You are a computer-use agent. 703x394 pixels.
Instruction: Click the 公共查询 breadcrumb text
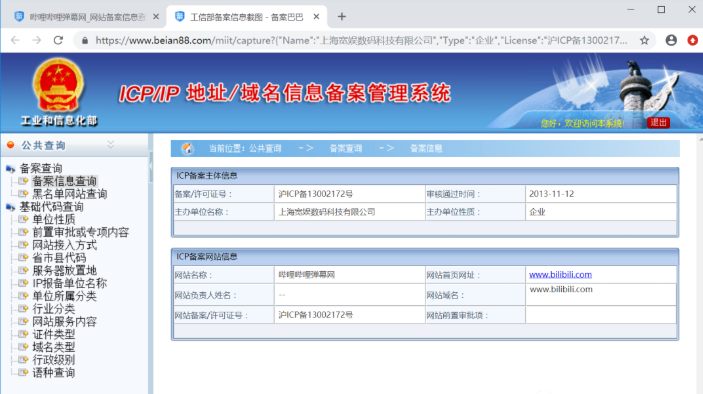point(265,149)
